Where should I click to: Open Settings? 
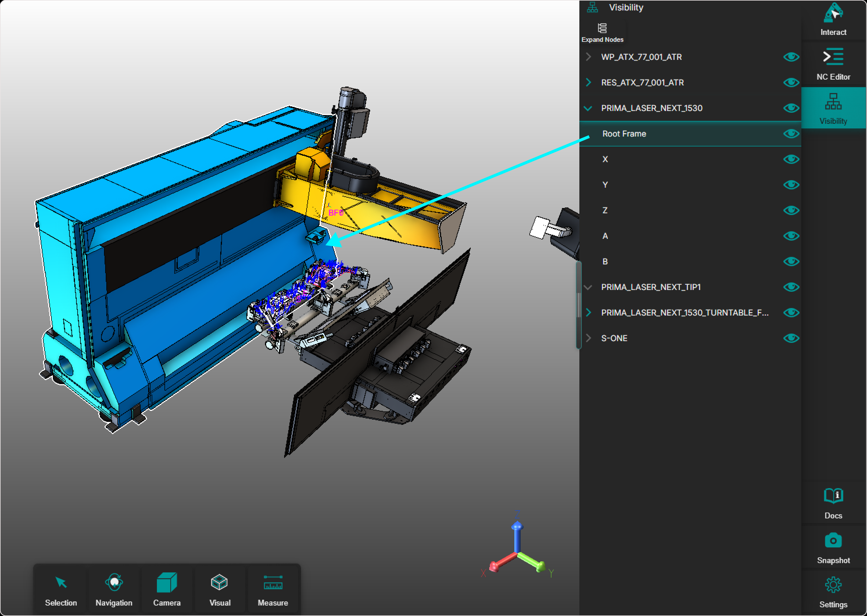[833, 592]
